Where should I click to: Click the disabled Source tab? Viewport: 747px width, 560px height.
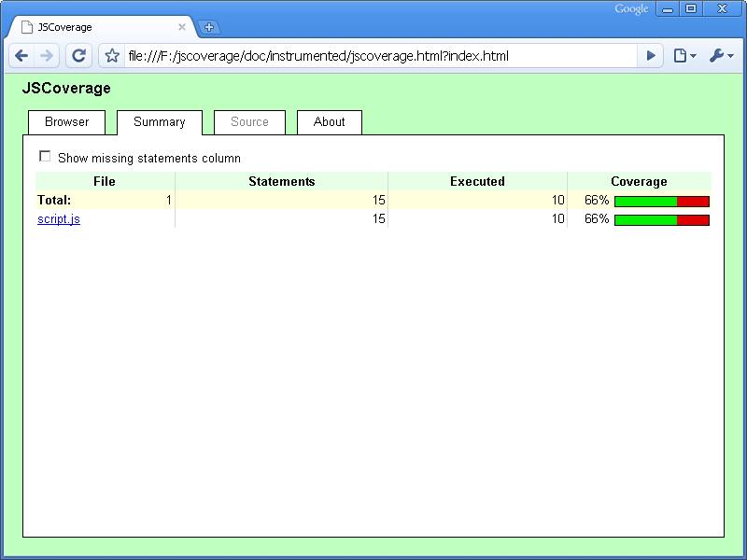click(249, 122)
